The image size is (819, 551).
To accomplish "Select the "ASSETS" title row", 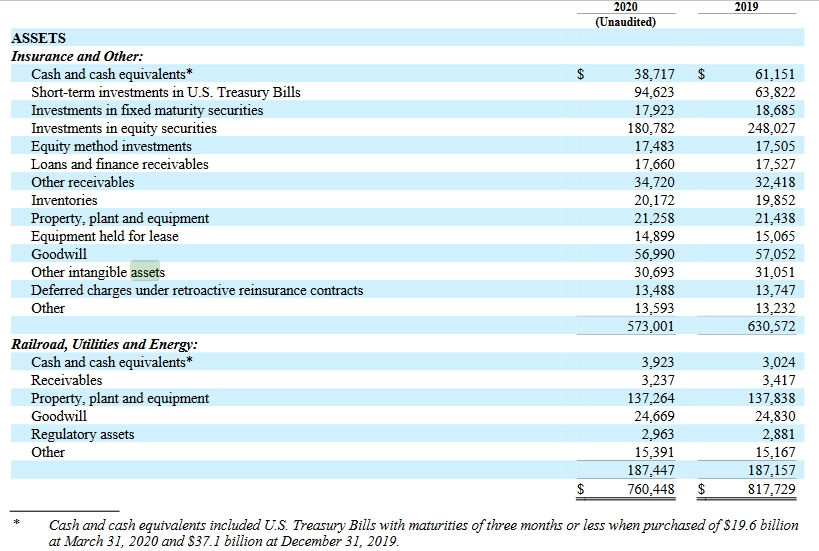I will point(38,38).
